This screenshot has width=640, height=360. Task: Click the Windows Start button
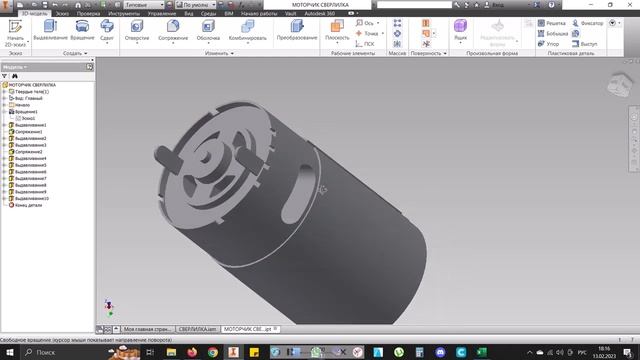coord(9,352)
